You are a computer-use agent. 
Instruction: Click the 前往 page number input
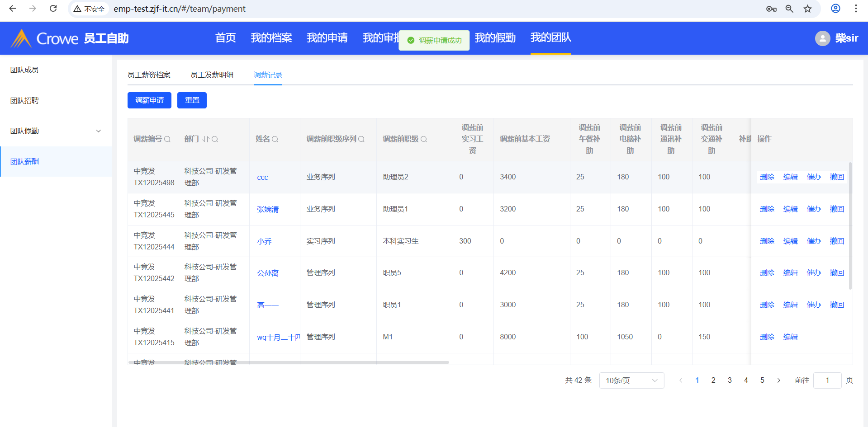(x=827, y=380)
